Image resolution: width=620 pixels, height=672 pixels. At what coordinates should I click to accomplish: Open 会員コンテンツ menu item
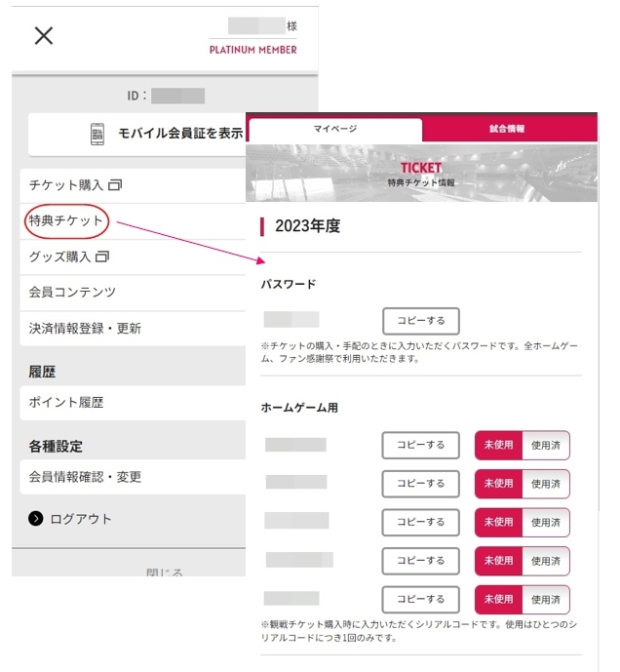[x=72, y=293]
